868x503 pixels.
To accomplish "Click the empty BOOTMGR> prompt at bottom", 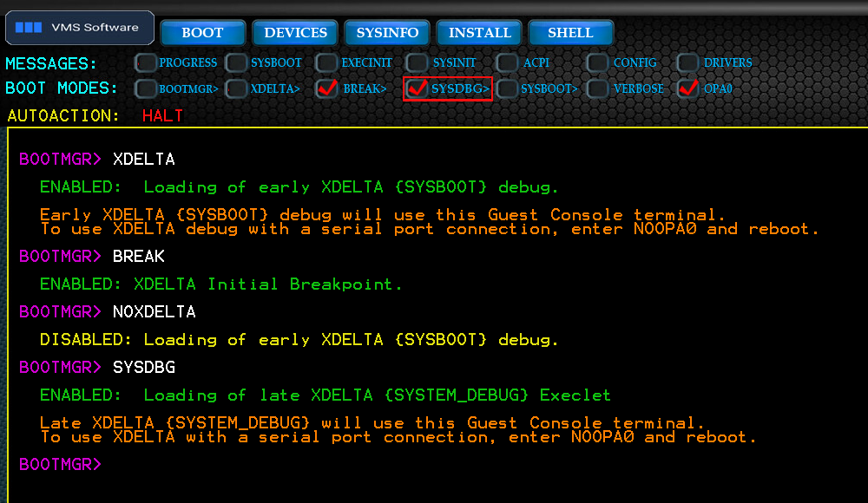I will click(x=61, y=464).
